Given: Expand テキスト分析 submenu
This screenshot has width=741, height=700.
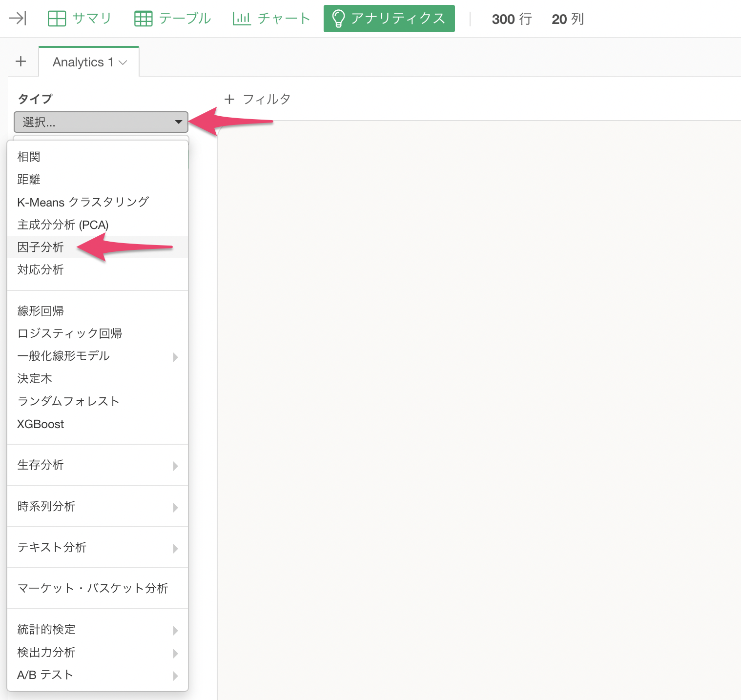Looking at the screenshot, I should click(98, 547).
